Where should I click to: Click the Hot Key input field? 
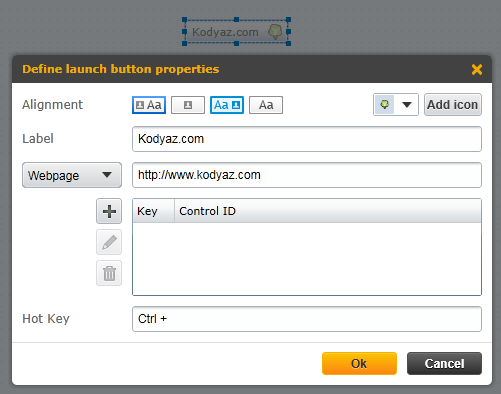point(307,319)
